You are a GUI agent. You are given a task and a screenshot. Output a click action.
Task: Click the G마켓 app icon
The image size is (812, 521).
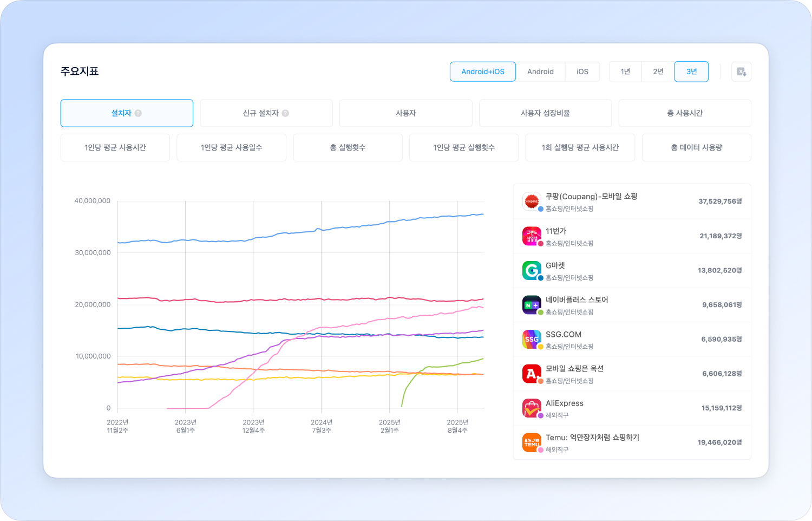point(532,270)
